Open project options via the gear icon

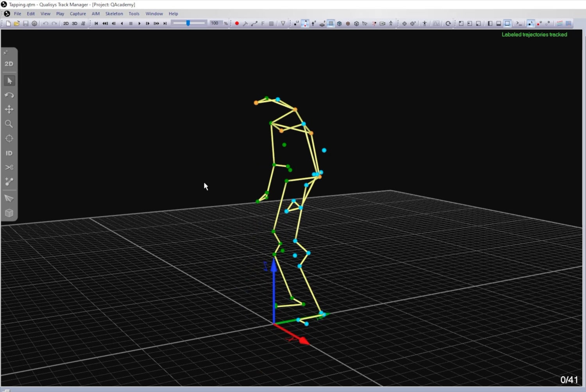[34, 23]
